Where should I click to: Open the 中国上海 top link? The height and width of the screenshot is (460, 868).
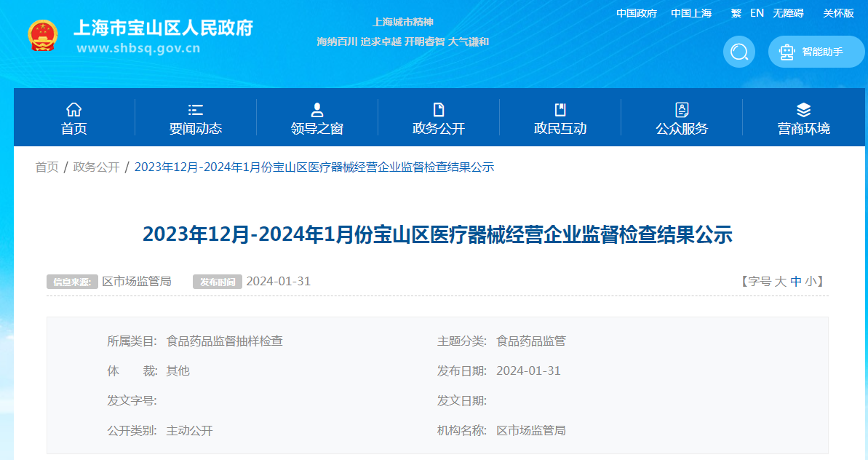click(691, 13)
